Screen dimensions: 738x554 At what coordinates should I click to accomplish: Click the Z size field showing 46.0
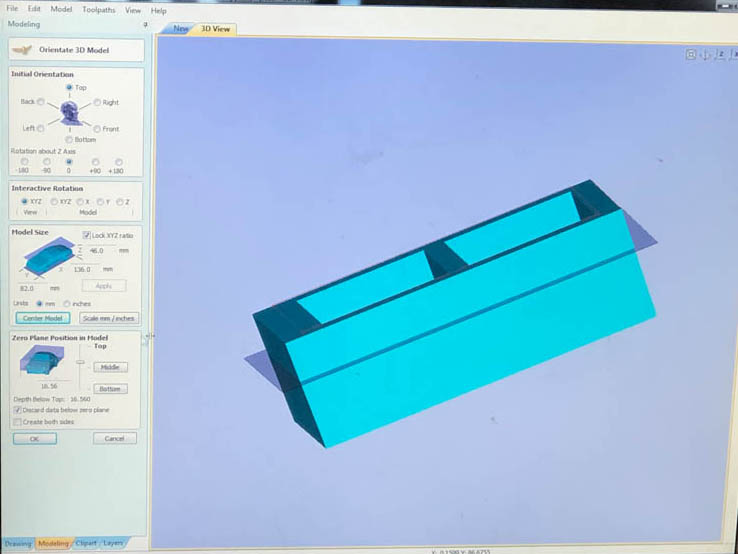pyautogui.click(x=99, y=251)
